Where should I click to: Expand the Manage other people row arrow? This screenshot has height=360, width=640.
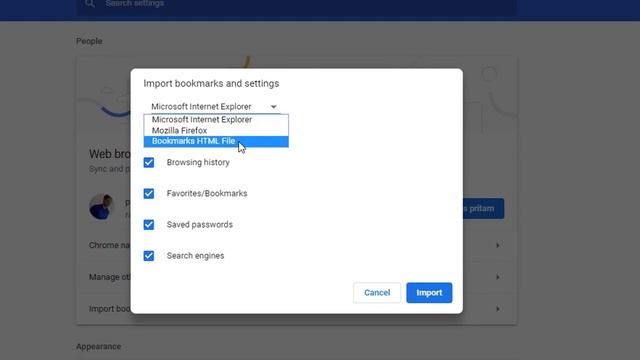[498, 277]
